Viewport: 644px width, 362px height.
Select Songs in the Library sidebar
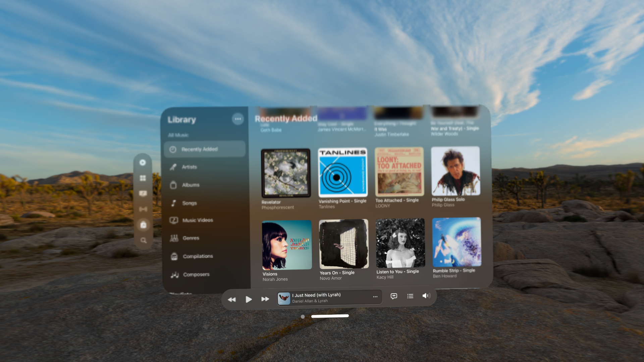189,203
